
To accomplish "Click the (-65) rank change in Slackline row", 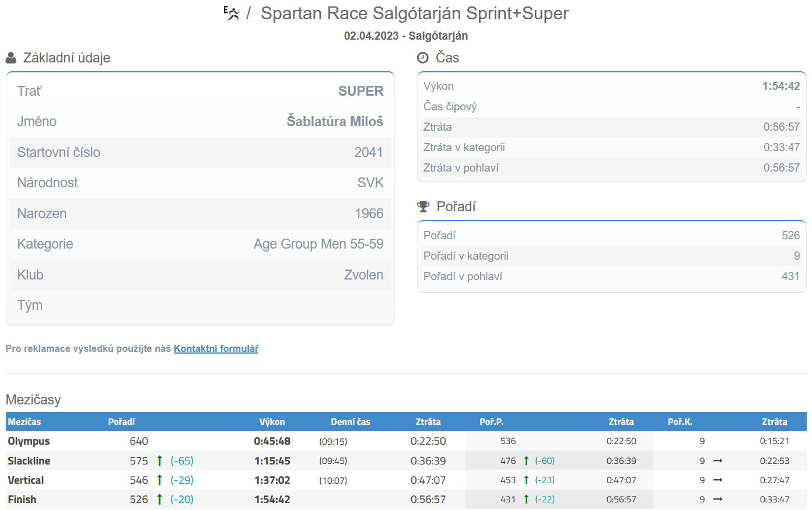I will [x=182, y=460].
